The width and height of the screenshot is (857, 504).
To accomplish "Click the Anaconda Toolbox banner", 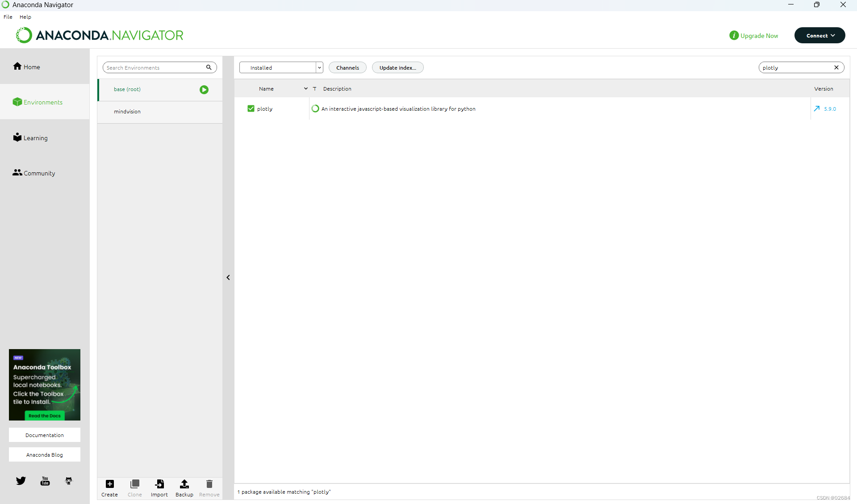I will 45,384.
